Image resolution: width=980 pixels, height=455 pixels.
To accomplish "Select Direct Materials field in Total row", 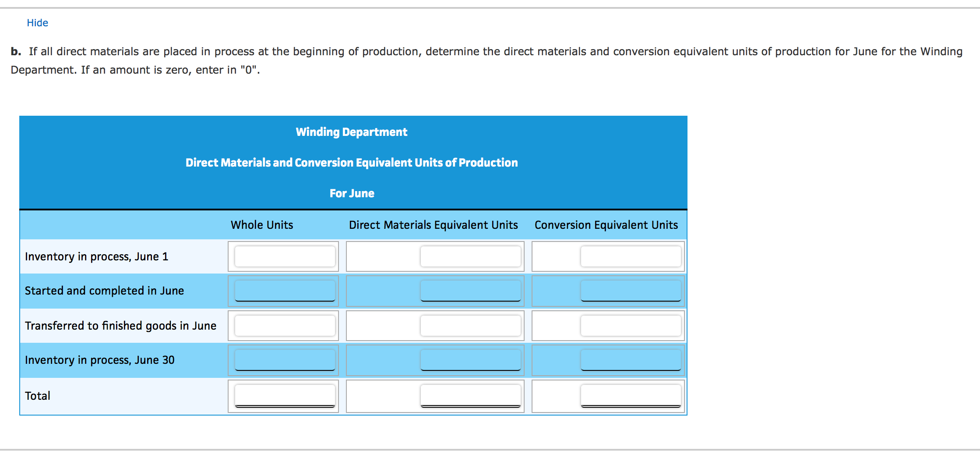I will click(471, 395).
